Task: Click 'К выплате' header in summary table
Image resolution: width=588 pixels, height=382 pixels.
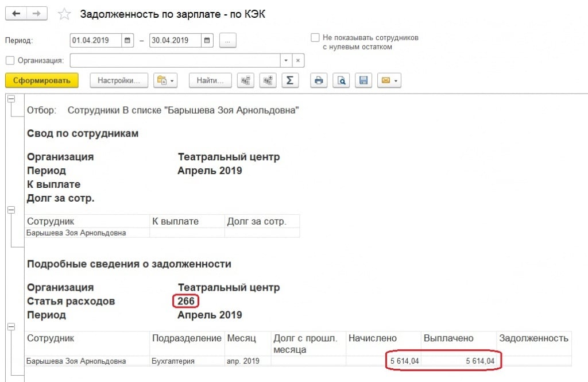Action: coord(187,221)
